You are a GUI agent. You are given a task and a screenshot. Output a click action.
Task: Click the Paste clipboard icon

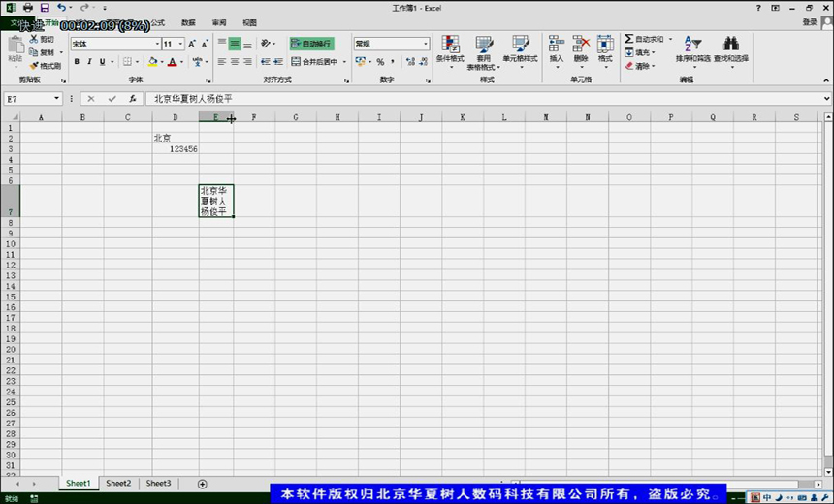[x=16, y=47]
